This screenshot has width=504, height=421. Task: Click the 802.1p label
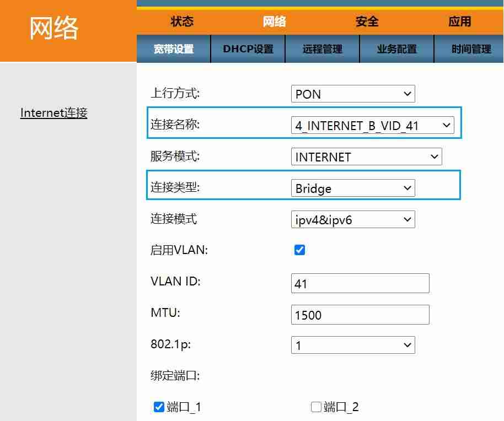(x=171, y=344)
